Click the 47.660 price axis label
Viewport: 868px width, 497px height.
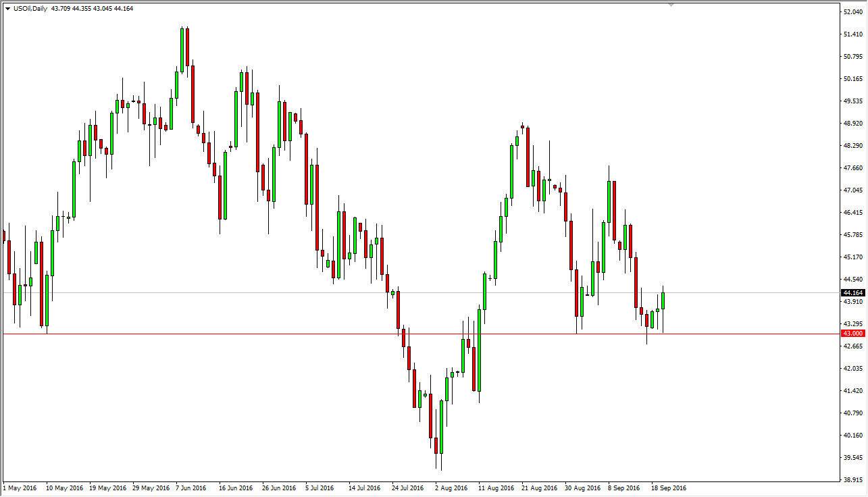(854, 168)
